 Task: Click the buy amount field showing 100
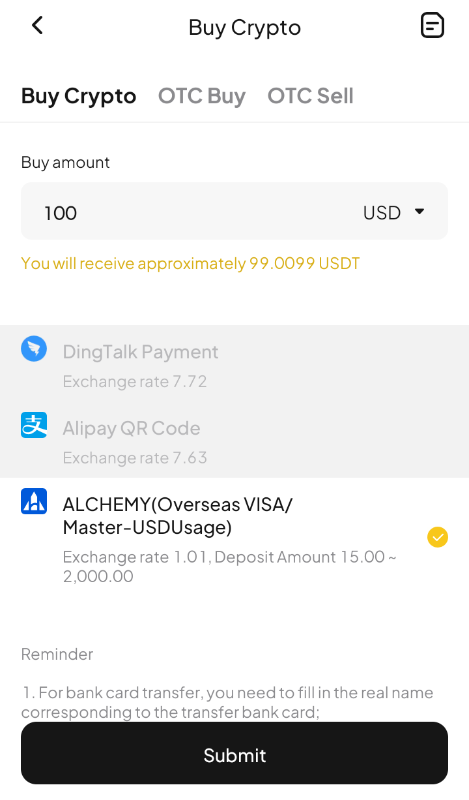tap(234, 211)
